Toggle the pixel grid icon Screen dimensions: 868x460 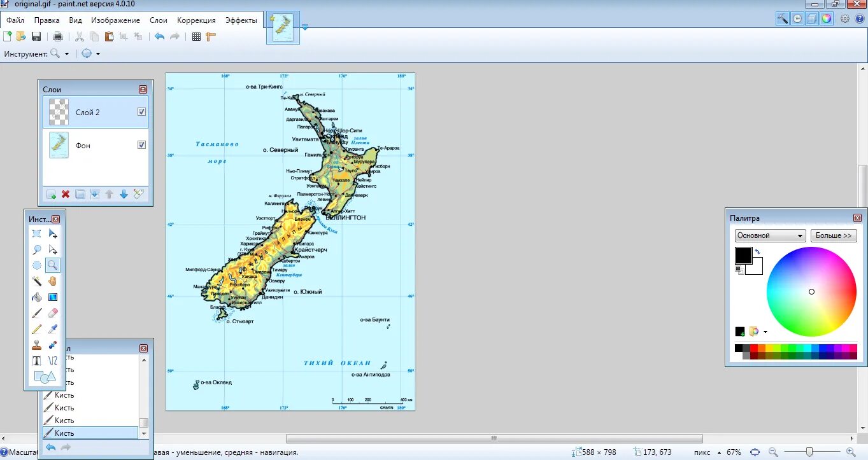(196, 36)
